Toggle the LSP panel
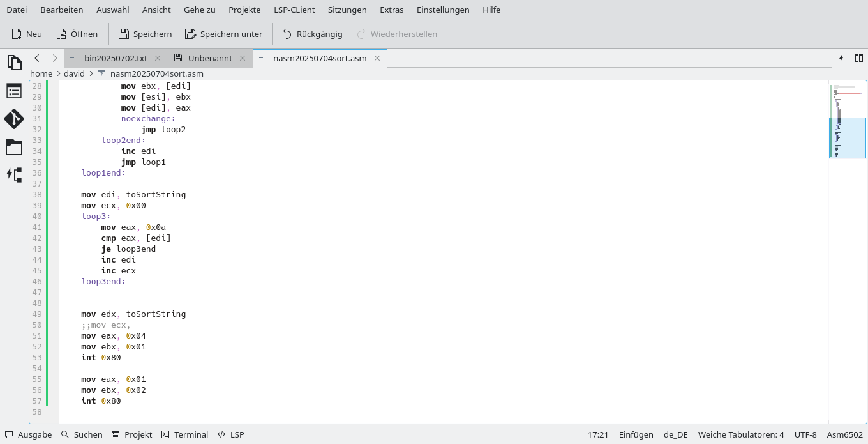 click(x=230, y=434)
